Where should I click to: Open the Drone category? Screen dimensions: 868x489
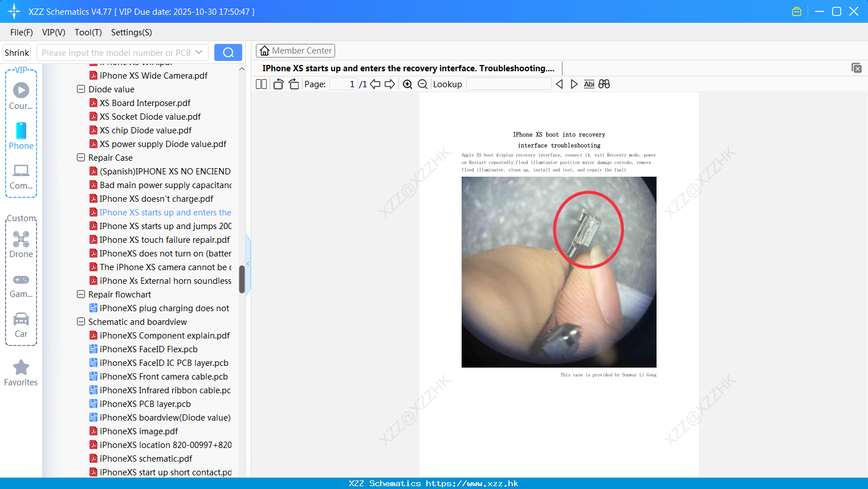tap(21, 244)
